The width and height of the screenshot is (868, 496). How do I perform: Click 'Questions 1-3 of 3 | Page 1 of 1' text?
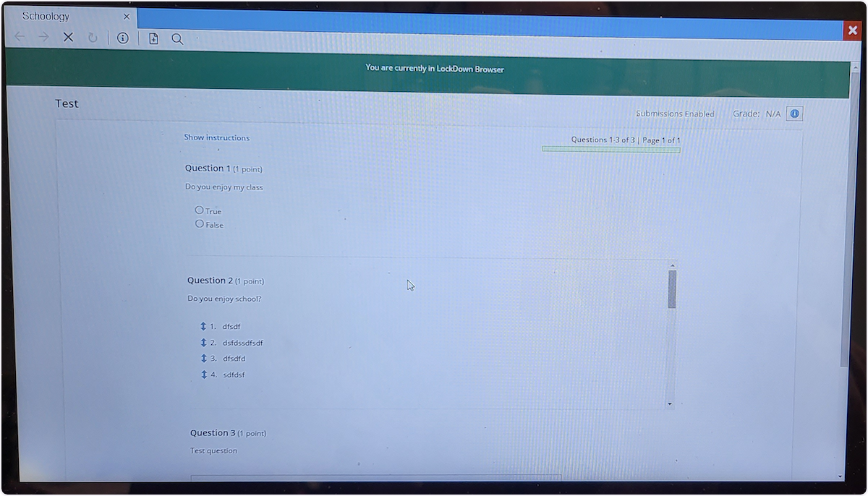click(626, 140)
